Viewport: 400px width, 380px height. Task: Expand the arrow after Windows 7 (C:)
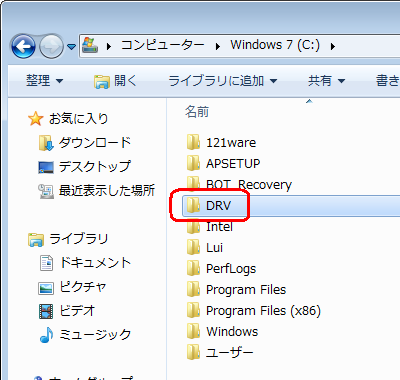pyautogui.click(x=333, y=46)
